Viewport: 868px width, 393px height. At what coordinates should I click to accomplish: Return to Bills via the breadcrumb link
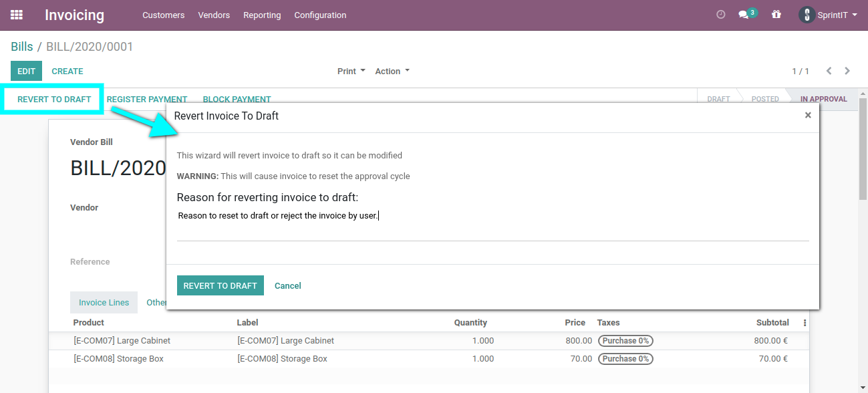coord(22,47)
